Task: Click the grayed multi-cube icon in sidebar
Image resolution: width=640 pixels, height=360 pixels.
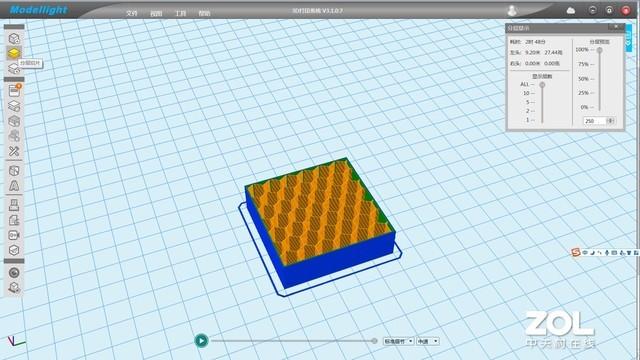Action: pos(14,136)
